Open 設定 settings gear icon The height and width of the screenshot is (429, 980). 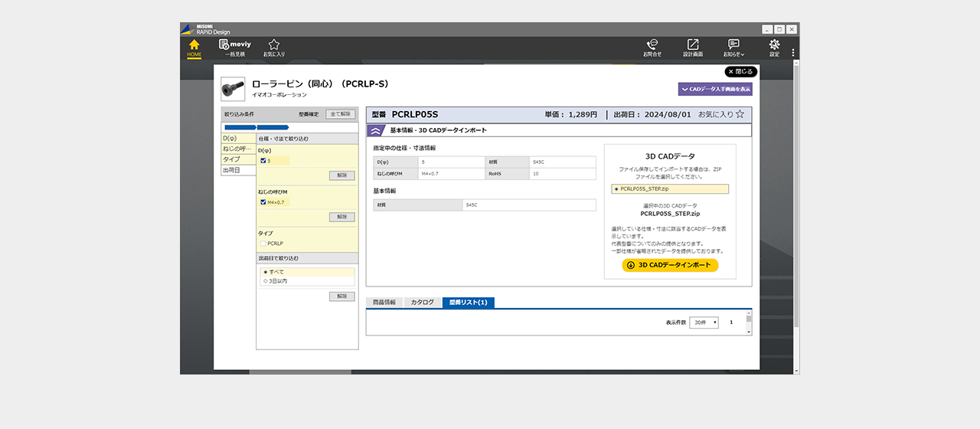click(x=774, y=46)
